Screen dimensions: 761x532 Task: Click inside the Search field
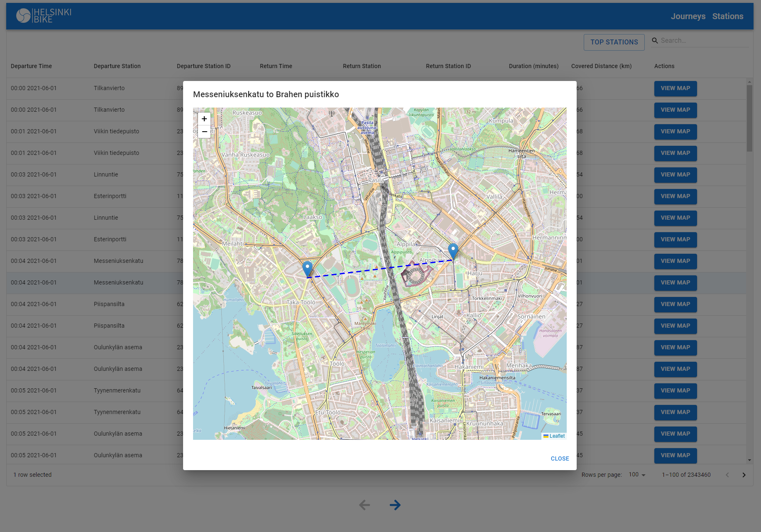pyautogui.click(x=702, y=40)
